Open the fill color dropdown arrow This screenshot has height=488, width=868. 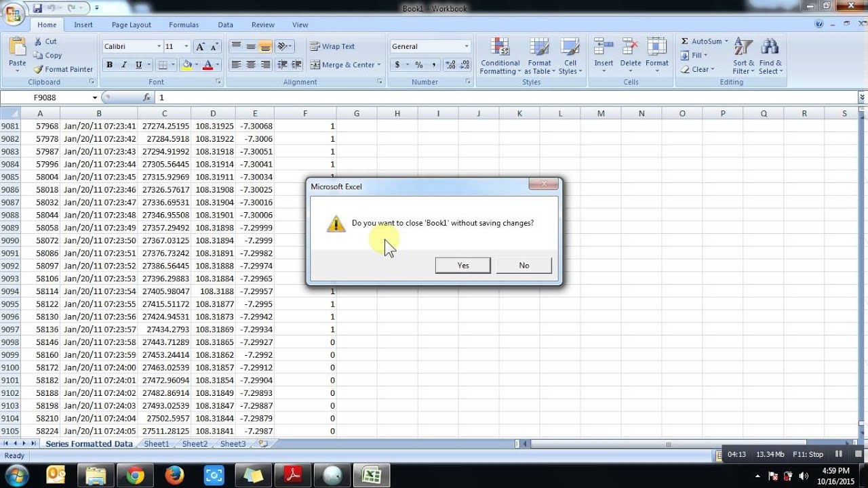tap(196, 65)
